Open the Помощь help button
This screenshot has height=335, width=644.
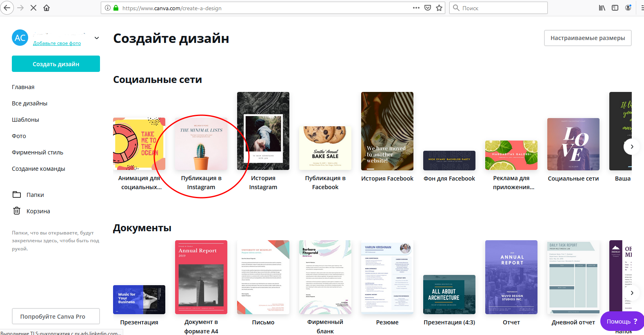tap(622, 322)
